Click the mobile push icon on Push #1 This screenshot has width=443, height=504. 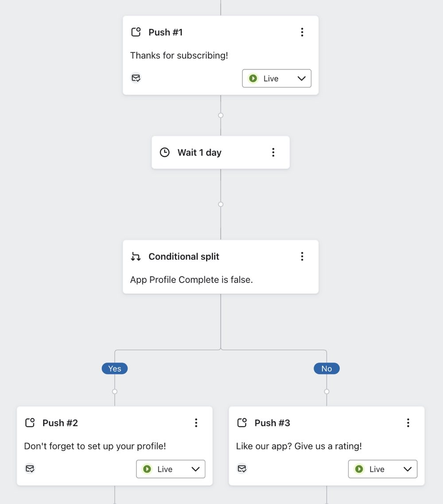[136, 32]
